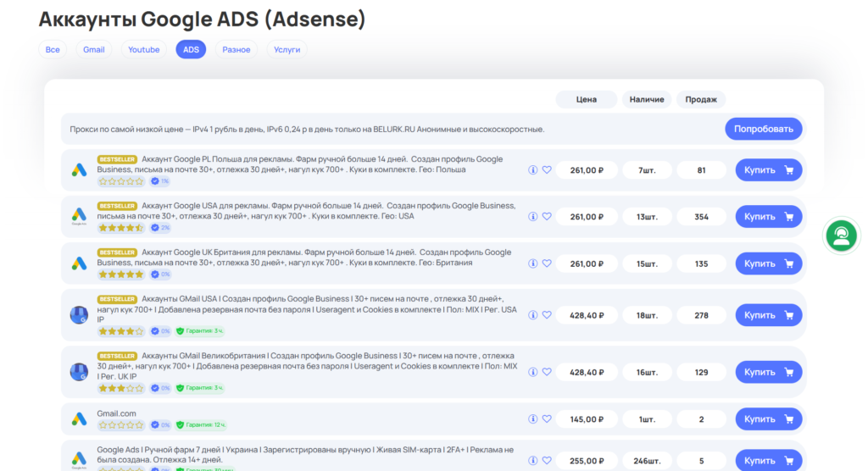
Task: Sort listings by Наличие column
Action: point(647,100)
